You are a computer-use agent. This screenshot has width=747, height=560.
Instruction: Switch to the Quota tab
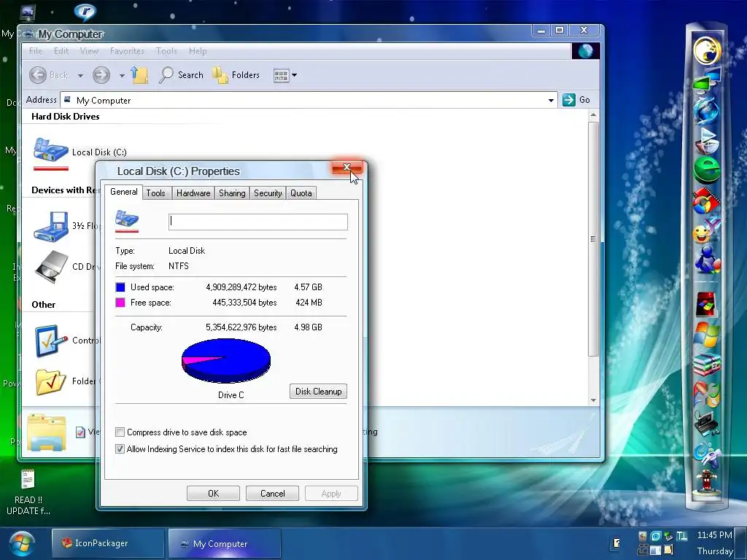301,192
